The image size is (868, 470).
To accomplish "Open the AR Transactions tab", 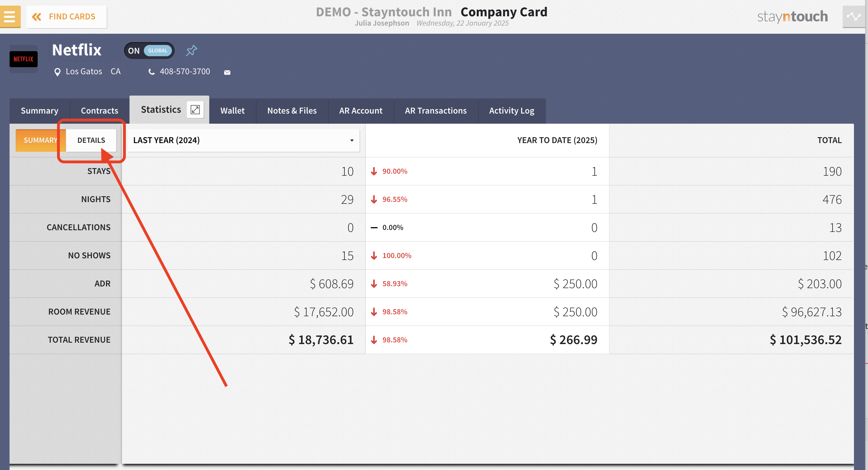I will point(435,110).
